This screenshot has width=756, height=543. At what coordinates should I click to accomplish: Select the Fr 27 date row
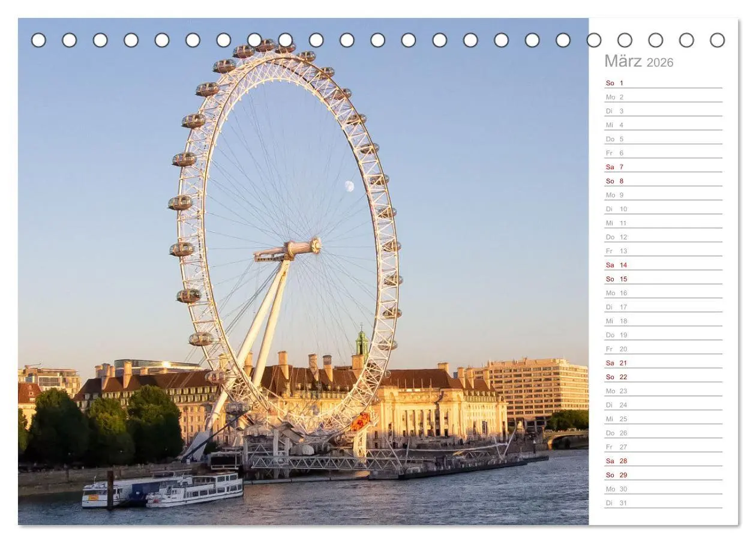coord(663,446)
